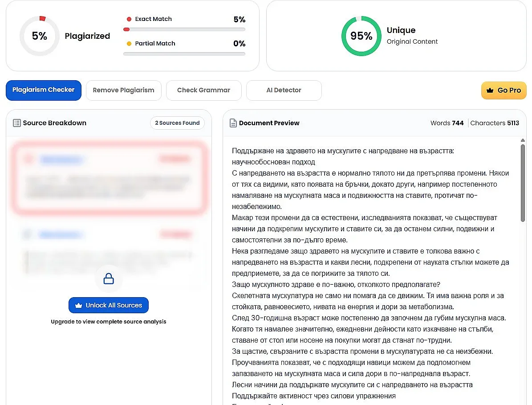Open the Plagiarism Checker tab
The height and width of the screenshot is (405, 532).
(x=44, y=90)
